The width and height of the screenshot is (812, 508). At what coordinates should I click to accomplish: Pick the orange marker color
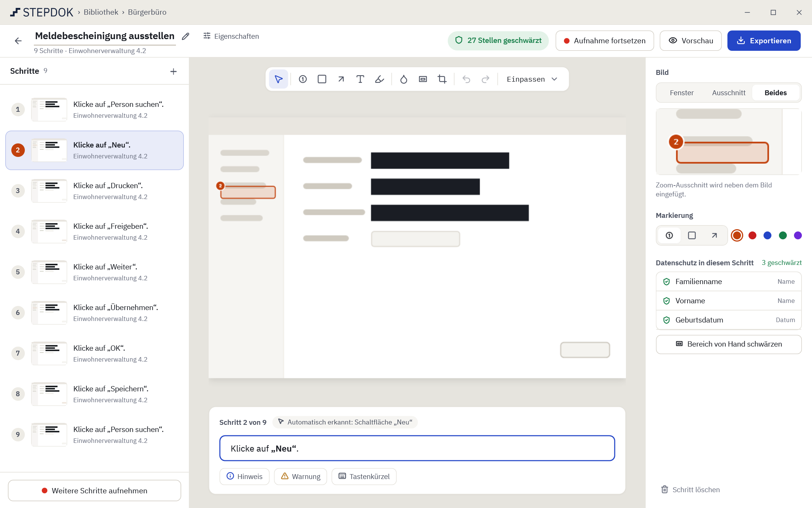tap(737, 236)
